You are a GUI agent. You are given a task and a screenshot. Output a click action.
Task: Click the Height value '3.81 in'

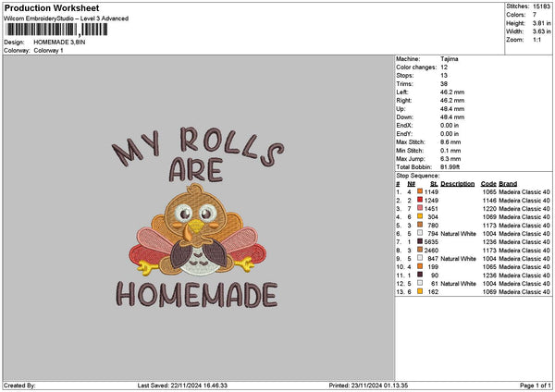pos(541,23)
